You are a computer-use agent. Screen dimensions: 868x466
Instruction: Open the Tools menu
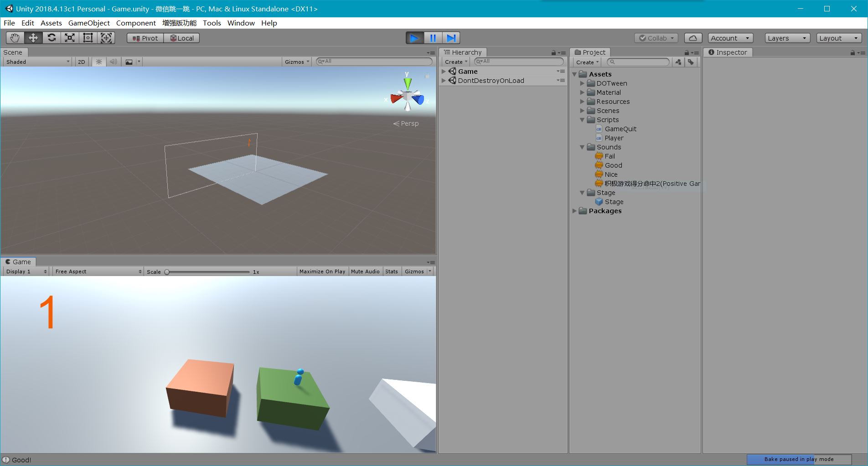tap(212, 23)
